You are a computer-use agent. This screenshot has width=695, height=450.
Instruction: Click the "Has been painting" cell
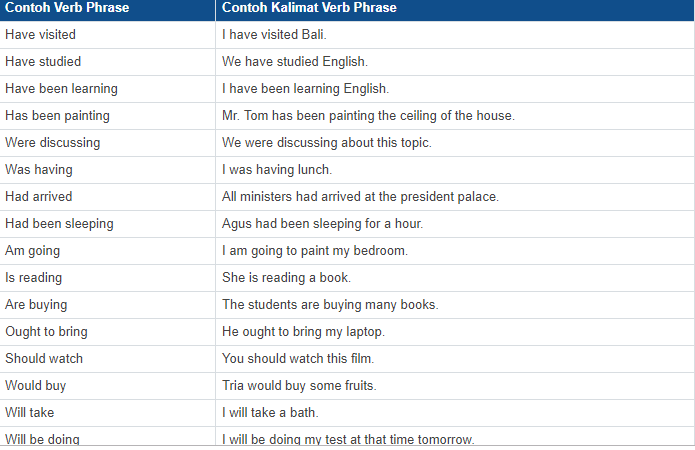point(57,115)
